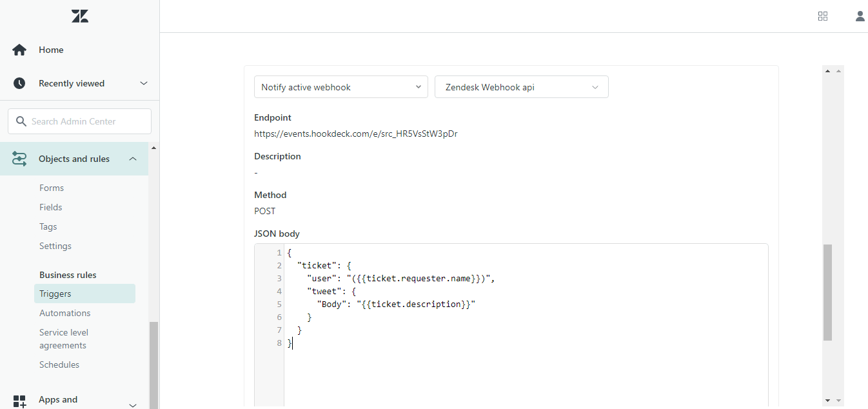
Task: Collapse the Recently viewed section
Action: pyautogui.click(x=143, y=83)
